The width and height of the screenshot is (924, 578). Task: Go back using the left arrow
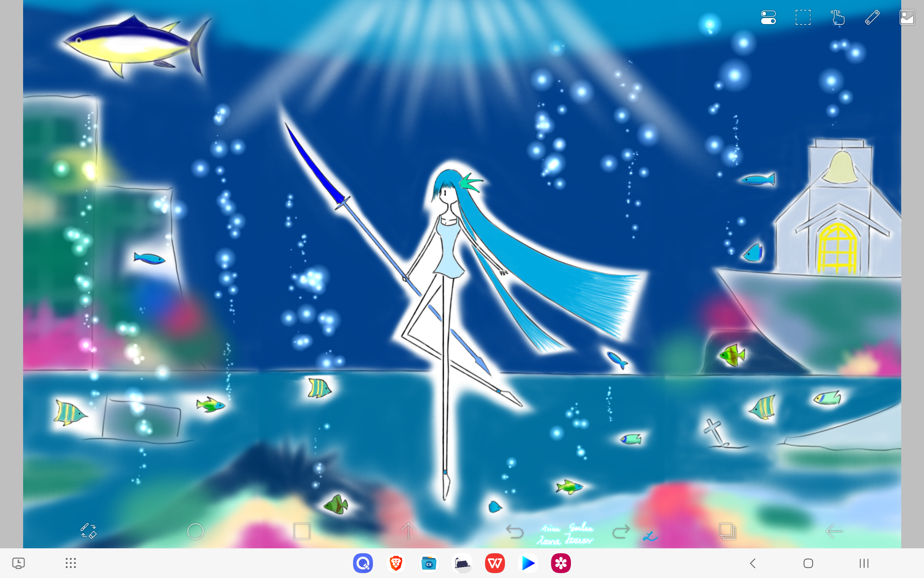pyautogui.click(x=834, y=531)
